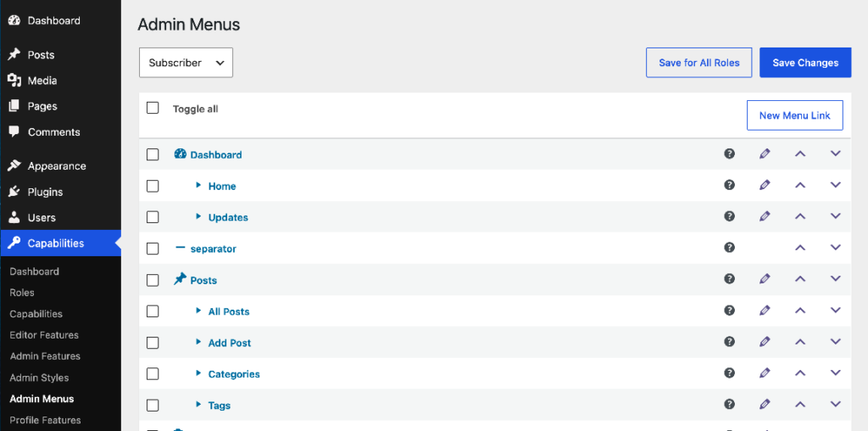Tick the Add Post checkbox

pyautogui.click(x=153, y=343)
